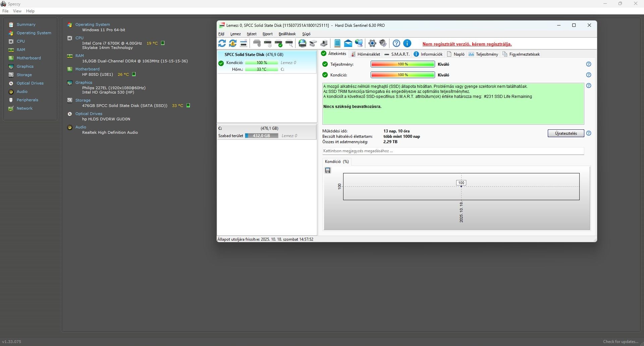
Task: Click the Storage icon in Speccy sidebar
Action: 11,75
